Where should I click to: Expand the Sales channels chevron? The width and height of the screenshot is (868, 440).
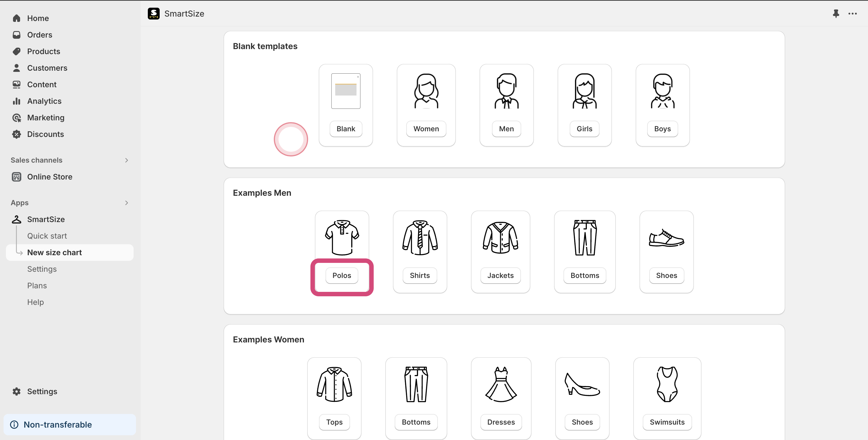(x=127, y=160)
